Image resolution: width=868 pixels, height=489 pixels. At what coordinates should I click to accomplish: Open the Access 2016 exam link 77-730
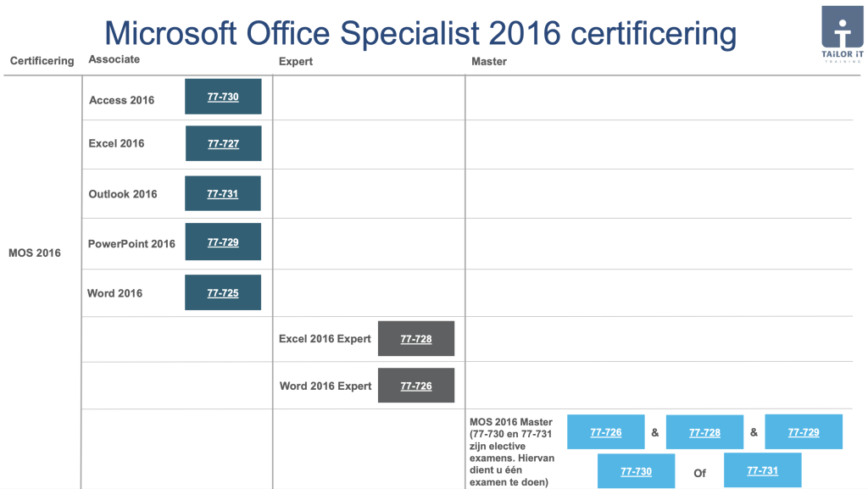[223, 97]
